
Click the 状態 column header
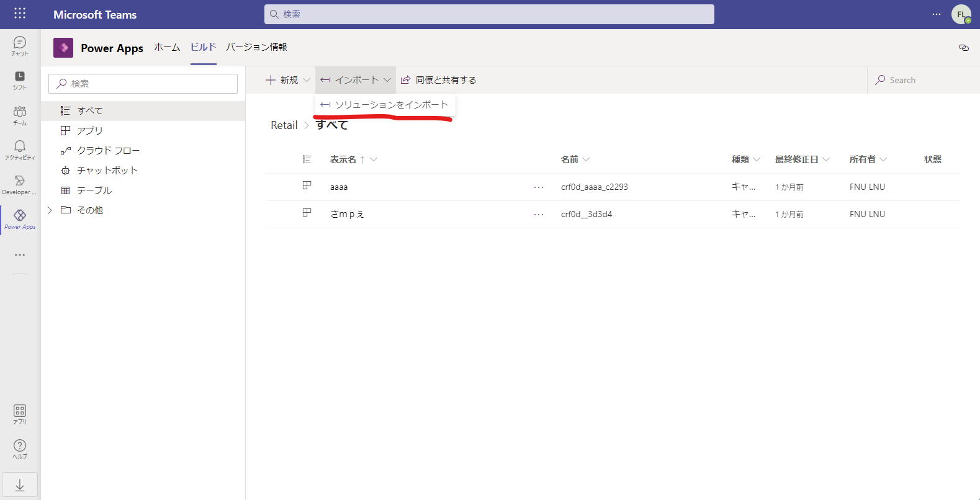933,159
